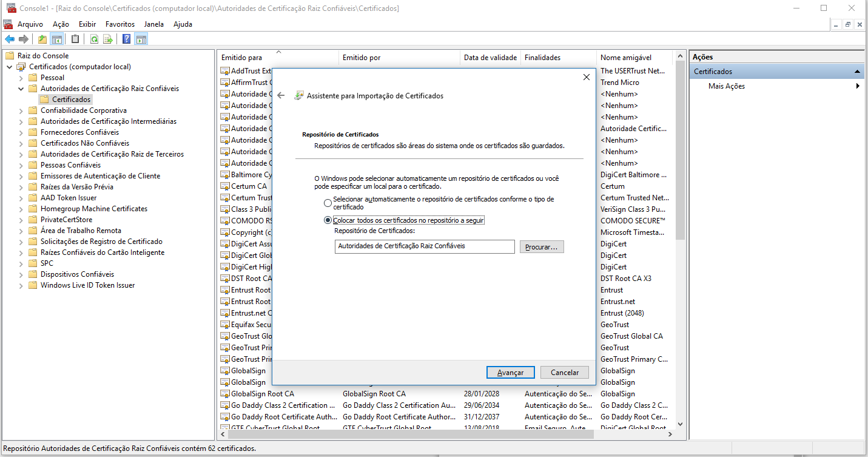Click the wizard's back arrow icon
This screenshot has width=868, height=457.
coord(280,96)
